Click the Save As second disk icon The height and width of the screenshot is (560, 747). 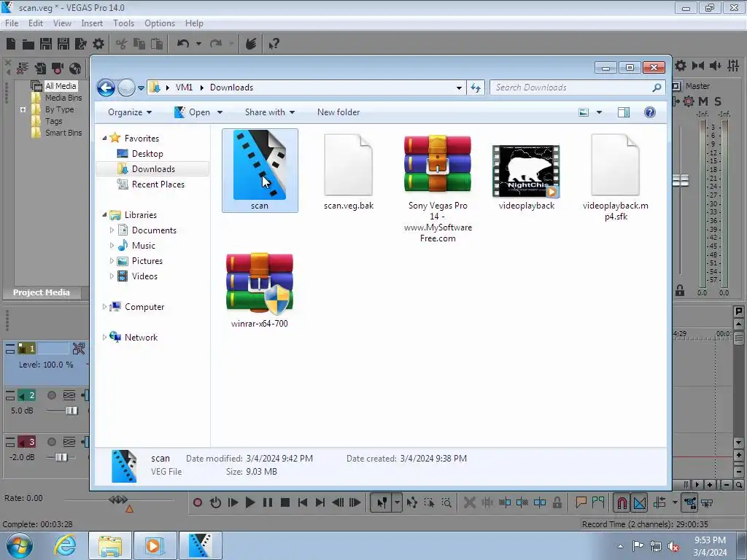[x=63, y=44]
